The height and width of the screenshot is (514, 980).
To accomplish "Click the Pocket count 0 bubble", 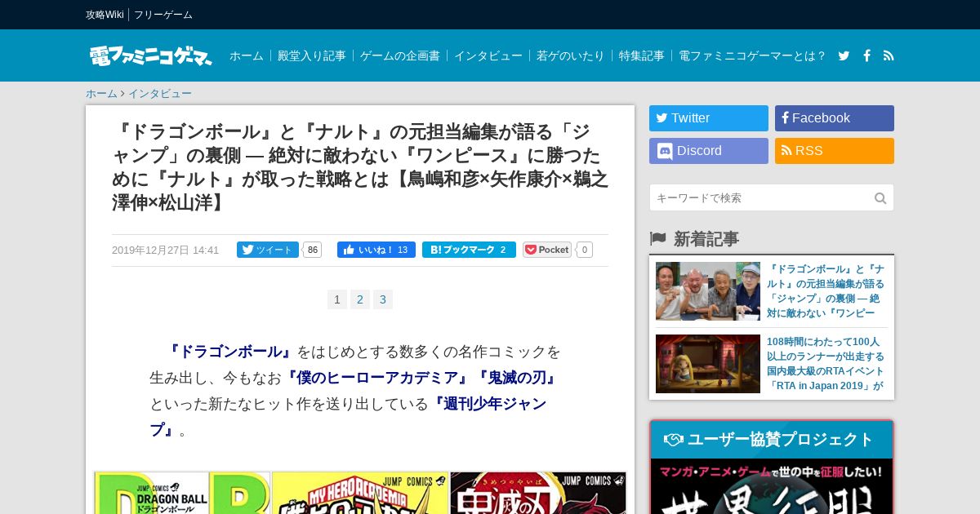I will point(585,250).
